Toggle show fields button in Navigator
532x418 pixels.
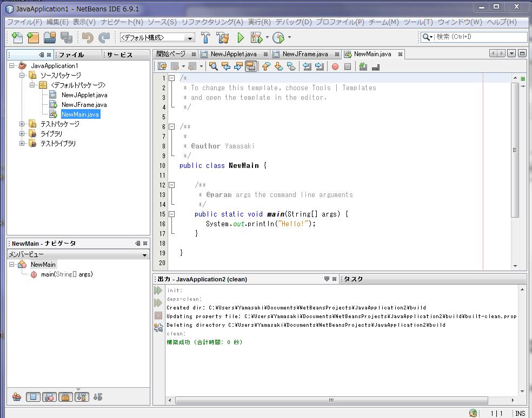coord(34,397)
